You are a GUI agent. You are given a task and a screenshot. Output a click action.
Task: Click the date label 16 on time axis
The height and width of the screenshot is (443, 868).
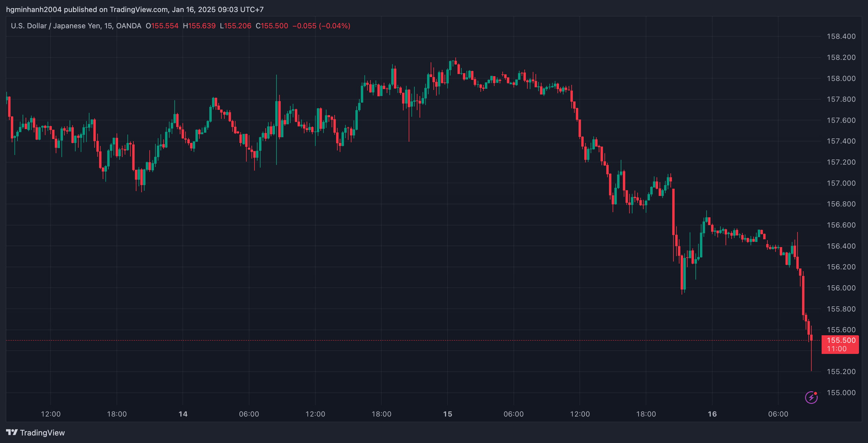tap(712, 414)
